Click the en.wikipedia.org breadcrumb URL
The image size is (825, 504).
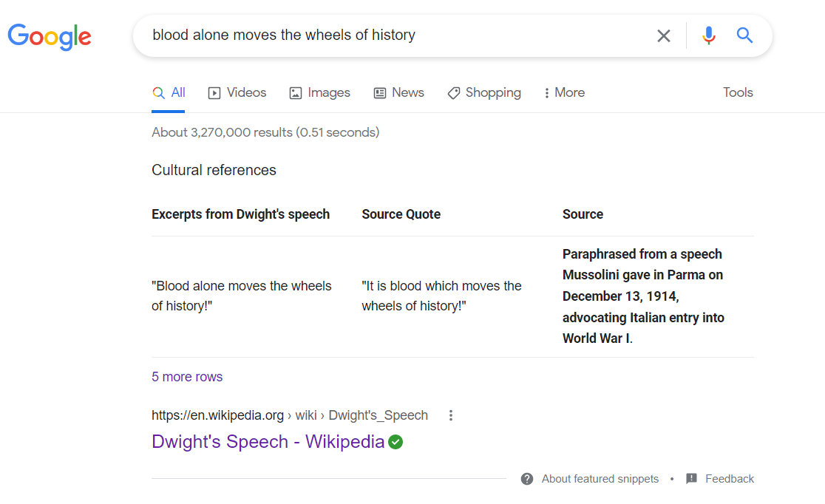[x=289, y=415]
